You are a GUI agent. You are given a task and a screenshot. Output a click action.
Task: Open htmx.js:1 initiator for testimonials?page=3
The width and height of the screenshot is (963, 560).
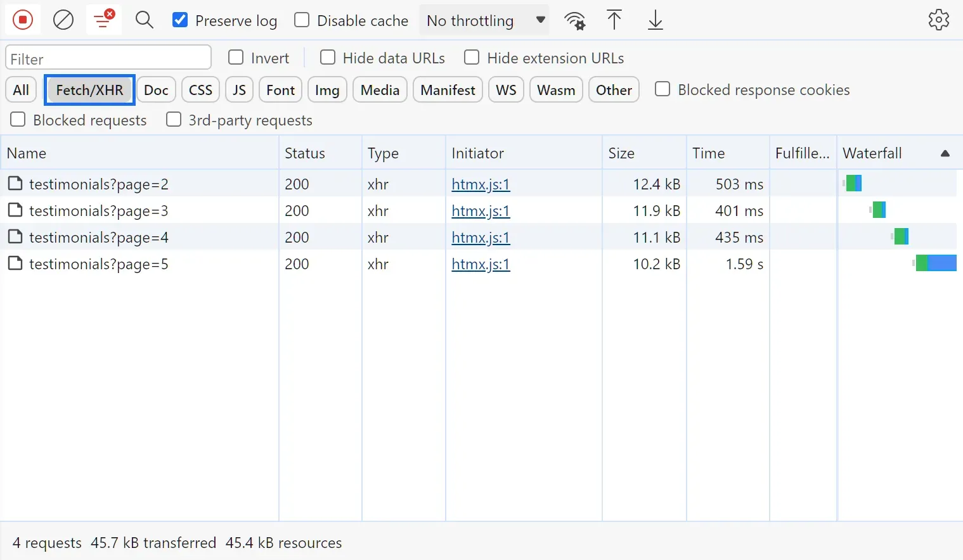480,210
